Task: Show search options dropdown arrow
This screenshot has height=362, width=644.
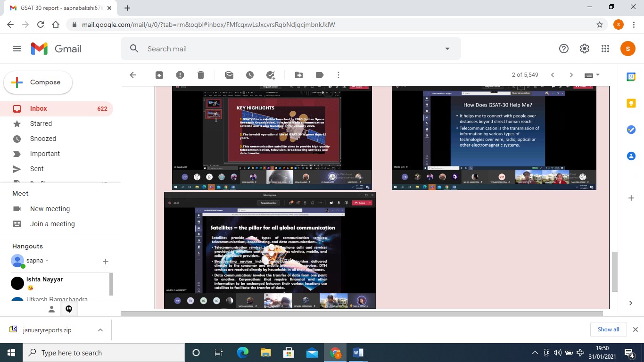Action: [447, 49]
